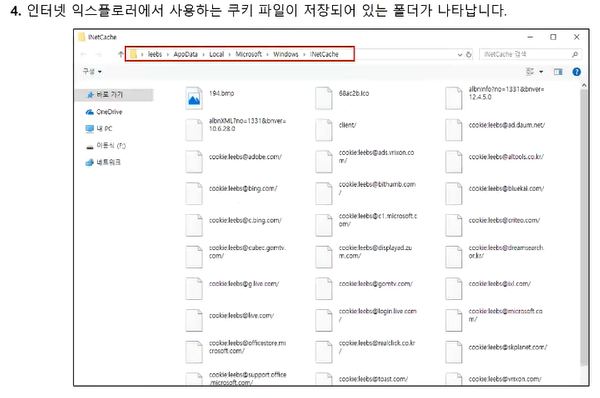Screen dimensions: 600x398
Task: Select 바로 가기 in navigation pane
Action: point(114,95)
